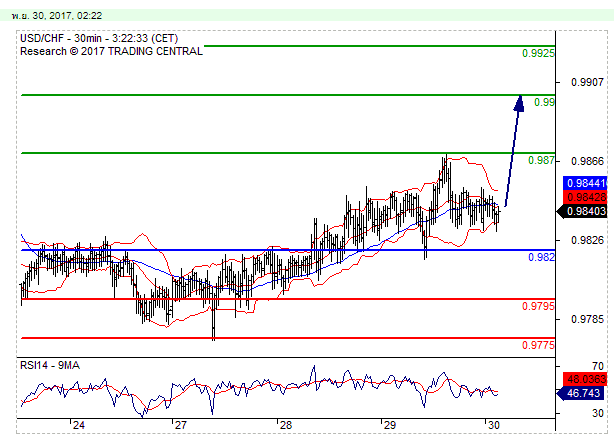The width and height of the screenshot is (614, 441).
Task: Click the 'RSI14 - 9MA' indicator label
Action: pyautogui.click(x=50, y=365)
